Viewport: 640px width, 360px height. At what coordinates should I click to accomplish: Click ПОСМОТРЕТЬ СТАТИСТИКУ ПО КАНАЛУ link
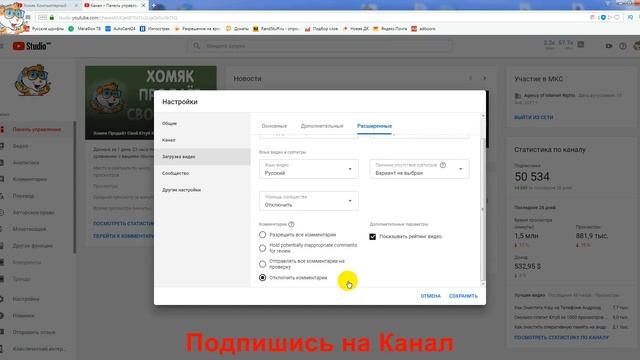[561, 338]
